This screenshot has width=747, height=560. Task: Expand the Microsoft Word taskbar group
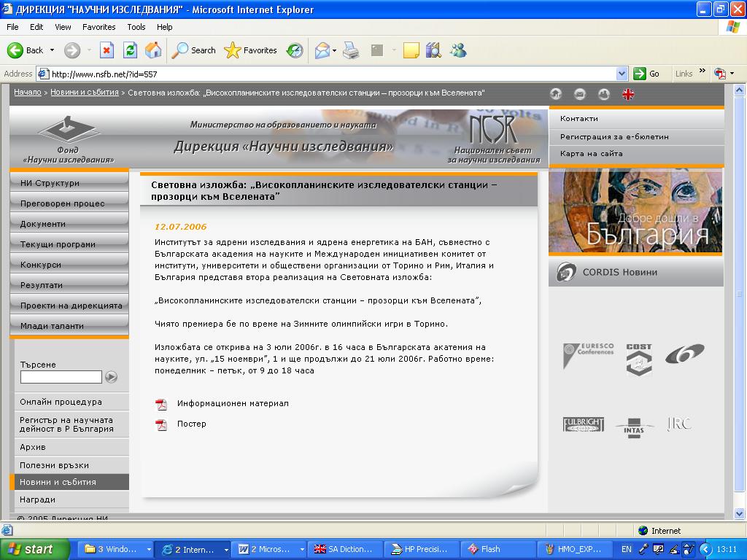coord(302,550)
